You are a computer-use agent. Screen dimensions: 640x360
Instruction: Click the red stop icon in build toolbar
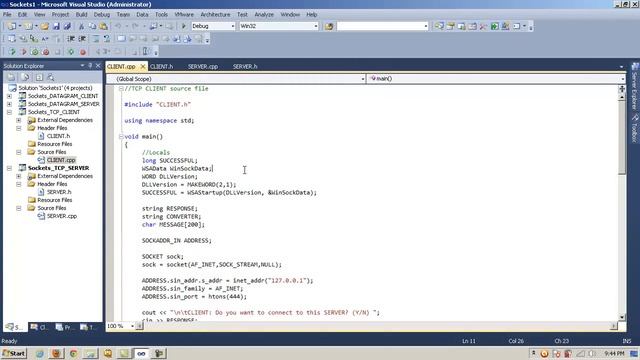point(83,52)
